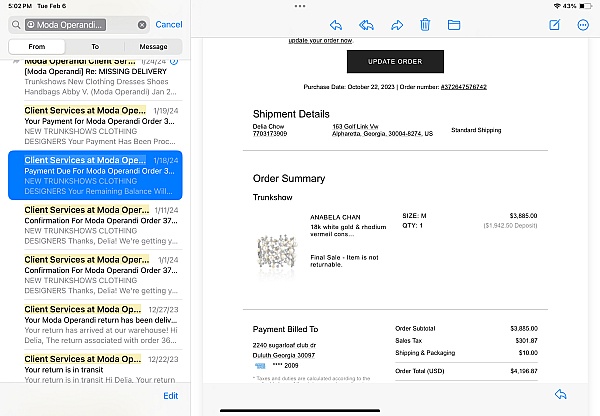The image size is (600, 416).
Task: Tap Edit below the message list
Action: [x=171, y=396]
